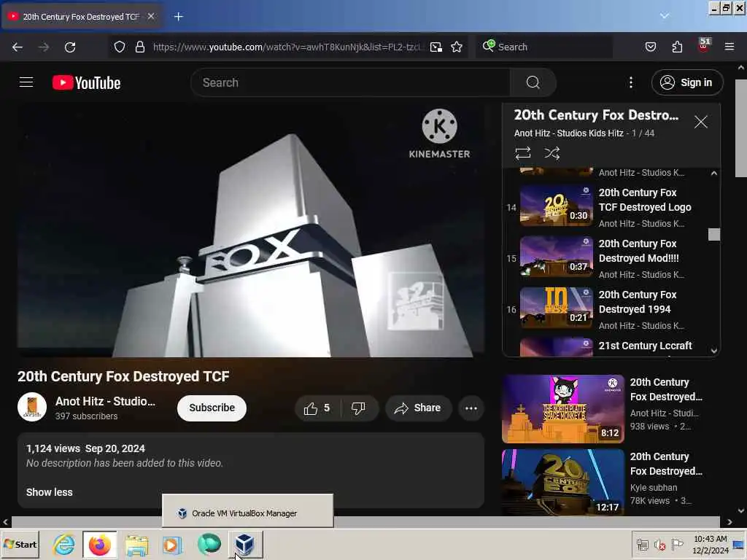This screenshot has height=560, width=747.
Task: Open more actions ellipsis below the video
Action: (471, 408)
